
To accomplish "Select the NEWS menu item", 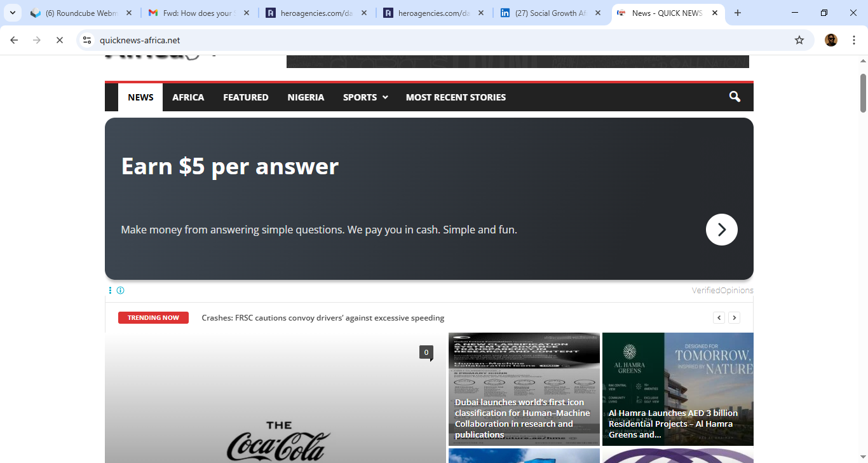I will click(140, 97).
